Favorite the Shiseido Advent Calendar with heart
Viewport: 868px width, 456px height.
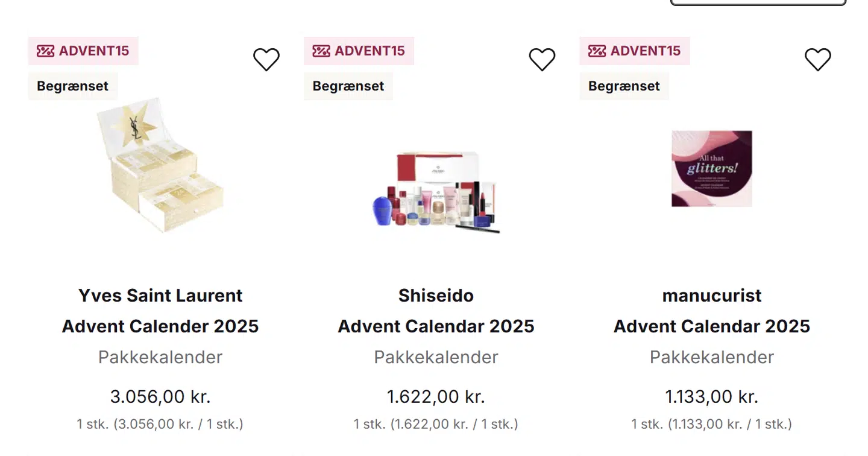click(x=542, y=59)
